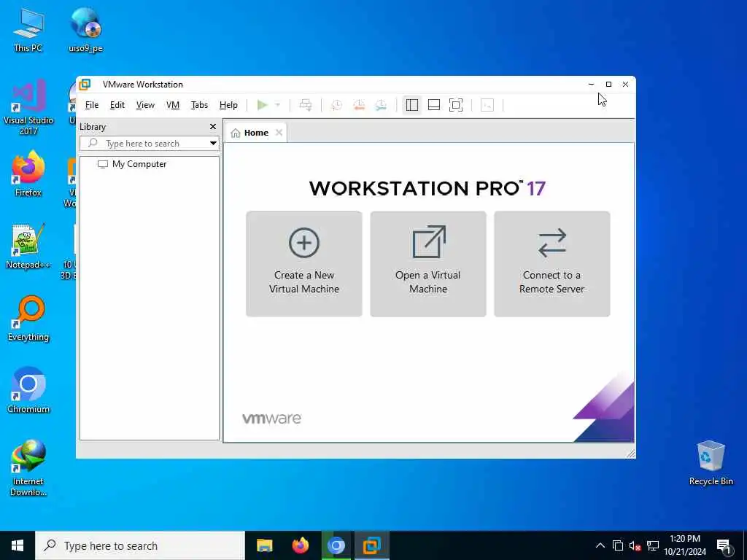
Task: Open File Explorer from the taskbar
Action: tap(264, 545)
